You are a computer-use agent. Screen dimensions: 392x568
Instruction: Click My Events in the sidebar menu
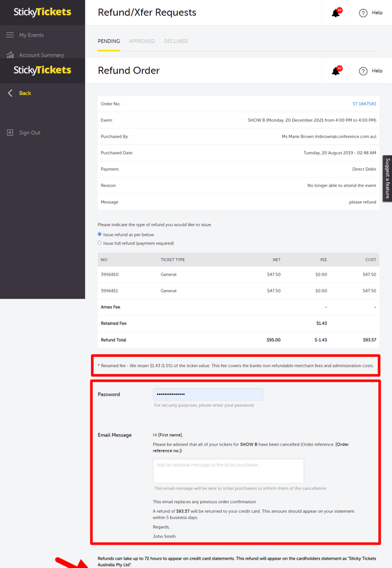30,34
